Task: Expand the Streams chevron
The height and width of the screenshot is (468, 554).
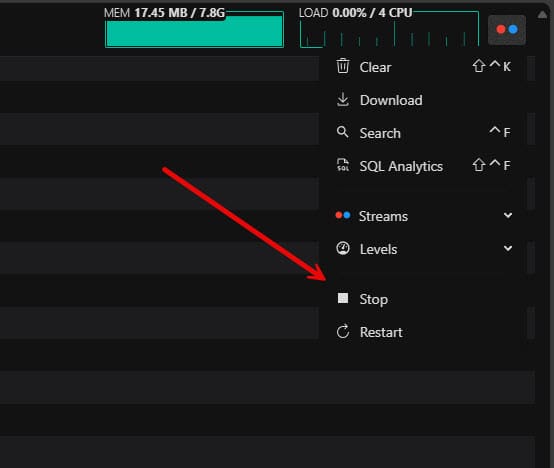Action: (508, 215)
